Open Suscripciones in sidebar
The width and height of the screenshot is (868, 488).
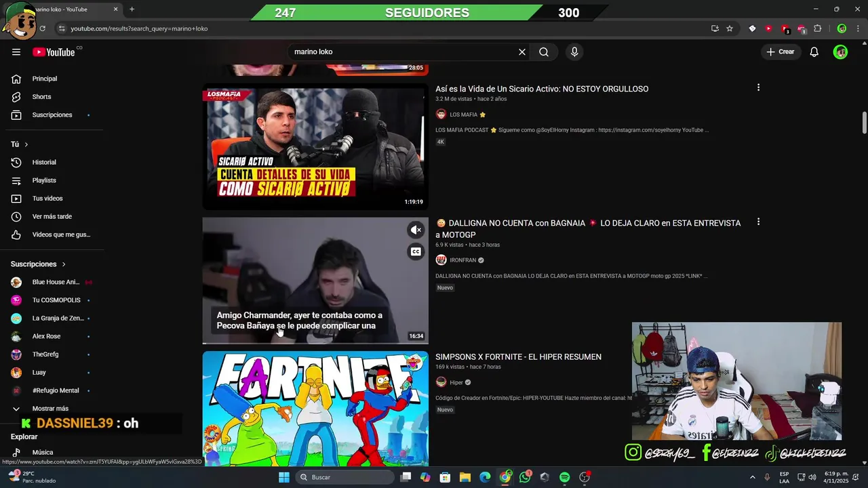coord(52,115)
